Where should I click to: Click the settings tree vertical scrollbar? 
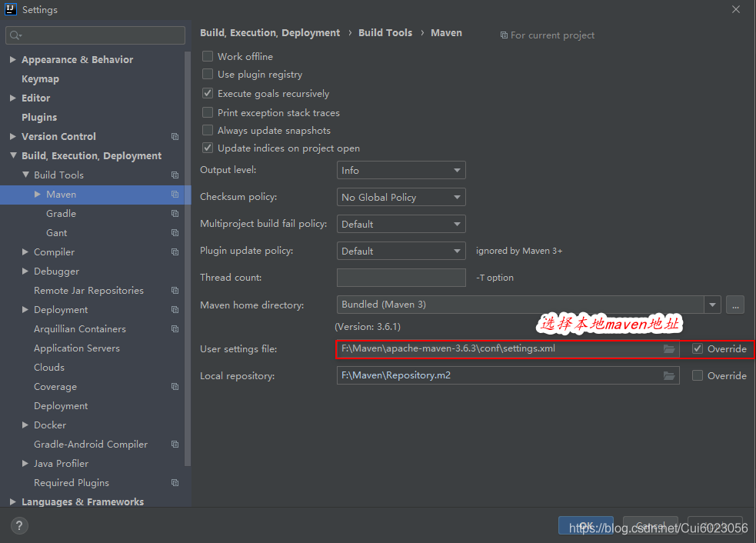188,259
